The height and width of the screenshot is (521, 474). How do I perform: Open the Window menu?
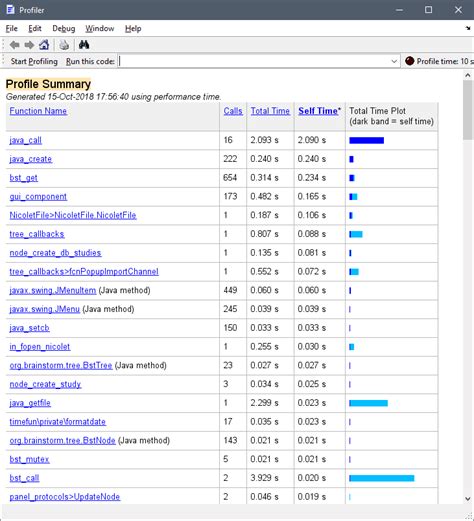(x=100, y=29)
